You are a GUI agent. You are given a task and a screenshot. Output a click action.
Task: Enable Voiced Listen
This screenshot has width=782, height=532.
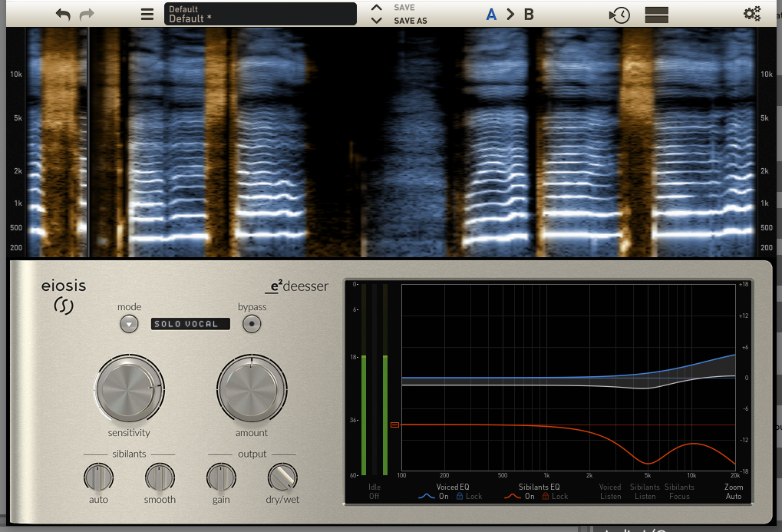tap(610, 491)
